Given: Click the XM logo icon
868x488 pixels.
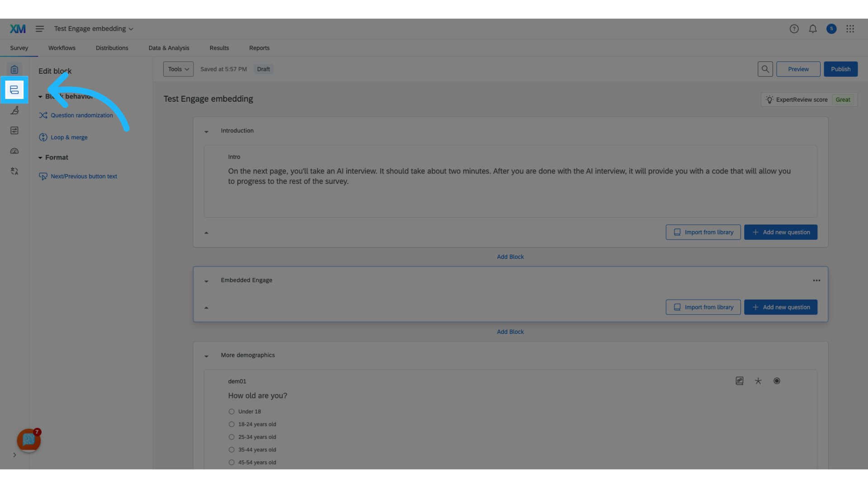Looking at the screenshot, I should (18, 29).
